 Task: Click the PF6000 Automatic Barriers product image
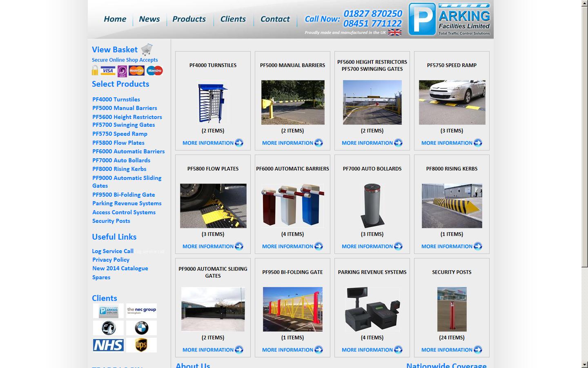click(292, 206)
